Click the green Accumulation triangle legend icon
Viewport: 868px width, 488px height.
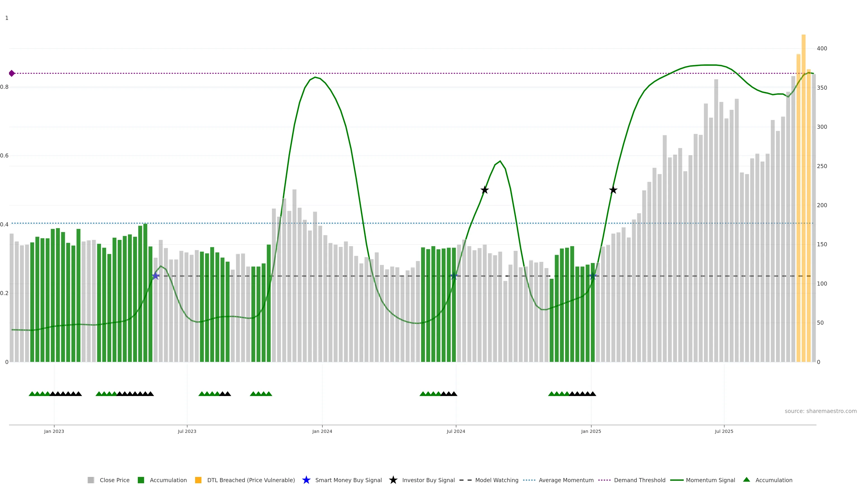pos(747,480)
